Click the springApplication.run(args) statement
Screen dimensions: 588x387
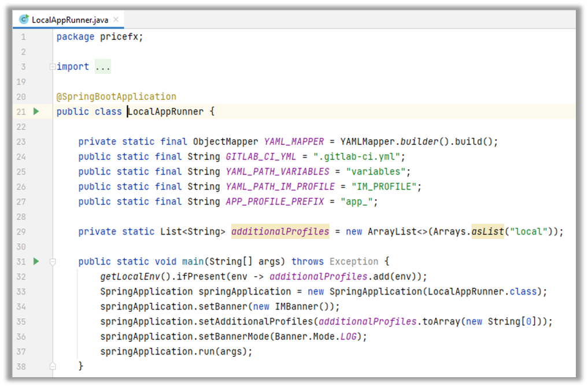176,351
